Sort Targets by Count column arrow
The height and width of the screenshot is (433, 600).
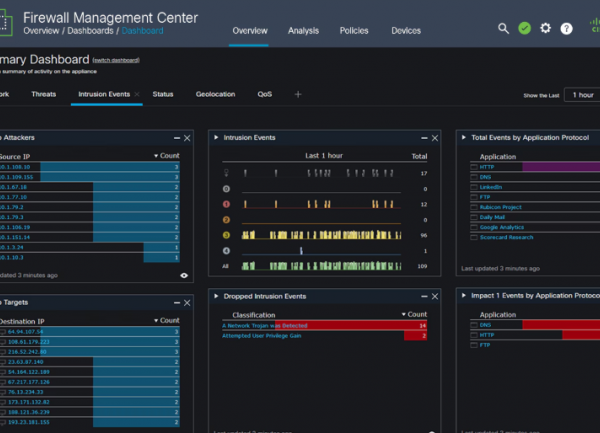pos(156,321)
